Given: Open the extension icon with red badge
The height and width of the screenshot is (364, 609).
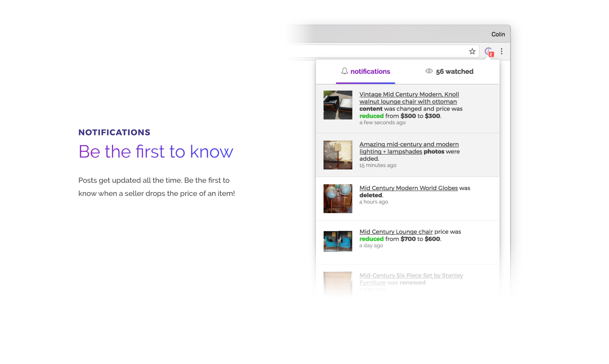Looking at the screenshot, I should 488,51.
